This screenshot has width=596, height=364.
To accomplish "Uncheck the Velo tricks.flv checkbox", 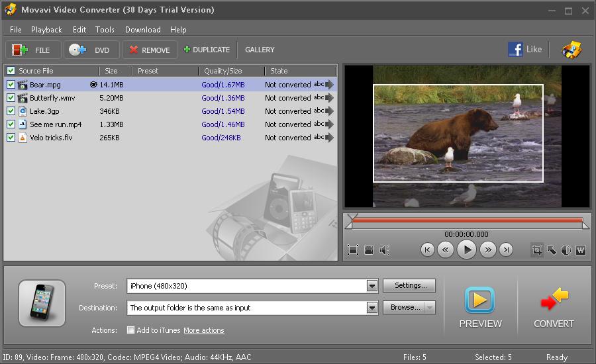I will point(11,138).
